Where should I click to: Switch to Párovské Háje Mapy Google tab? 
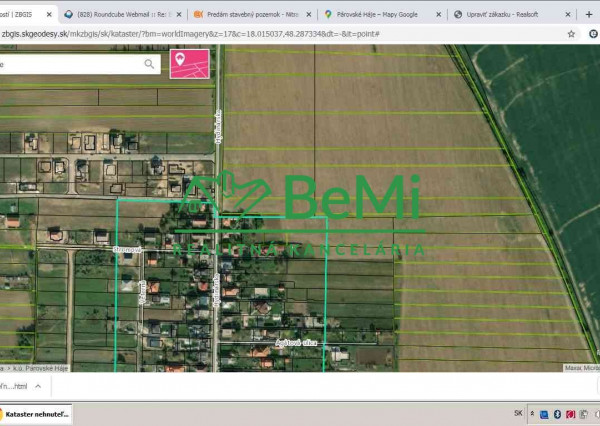pyautogui.click(x=381, y=15)
